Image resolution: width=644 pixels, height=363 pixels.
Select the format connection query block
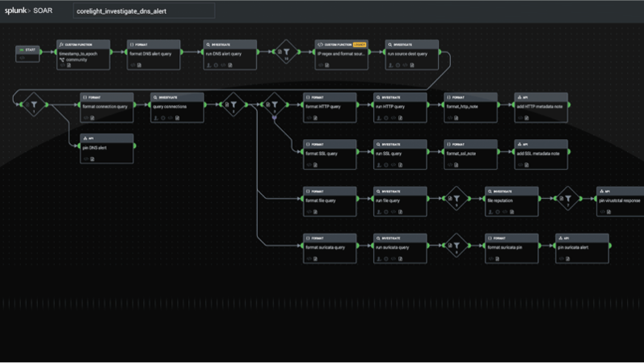pyautogui.click(x=107, y=108)
